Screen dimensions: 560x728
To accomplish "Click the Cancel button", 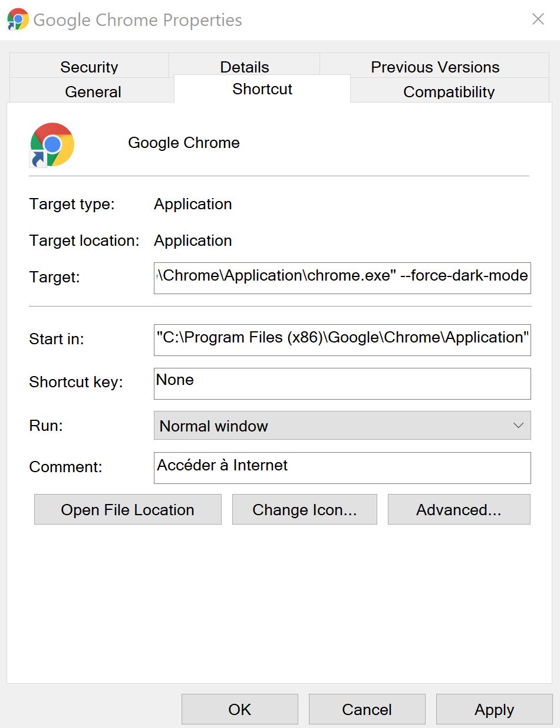I will (367, 709).
